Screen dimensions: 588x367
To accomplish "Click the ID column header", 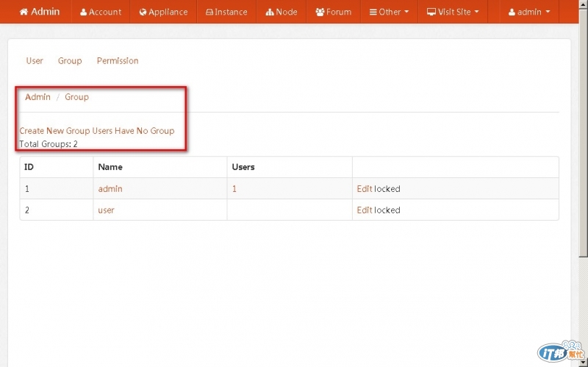I will (29, 167).
